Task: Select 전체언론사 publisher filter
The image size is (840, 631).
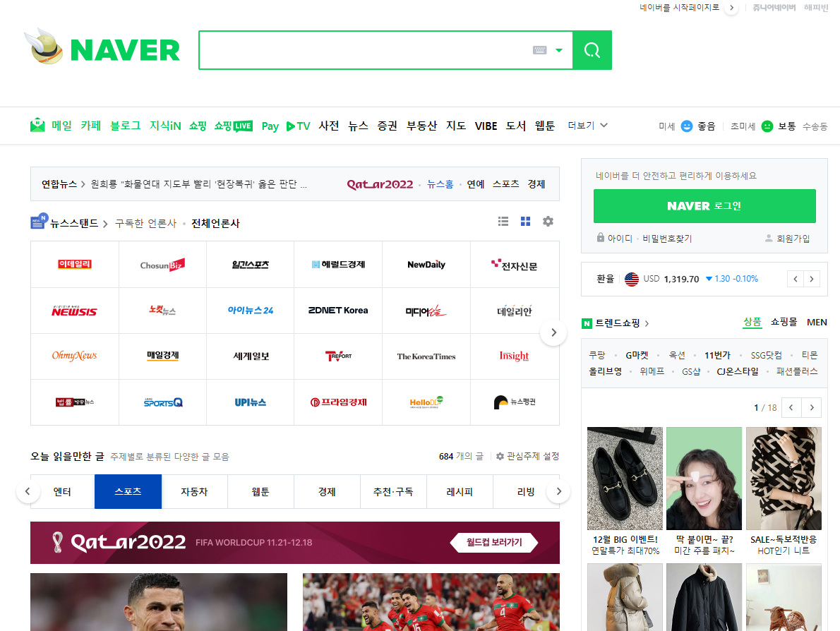Action: [x=215, y=223]
